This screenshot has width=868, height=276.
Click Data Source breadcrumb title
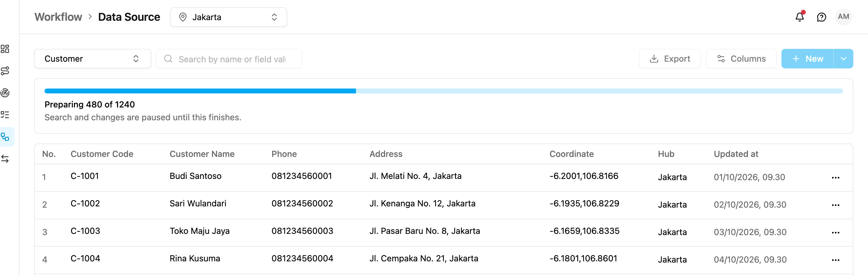129,17
